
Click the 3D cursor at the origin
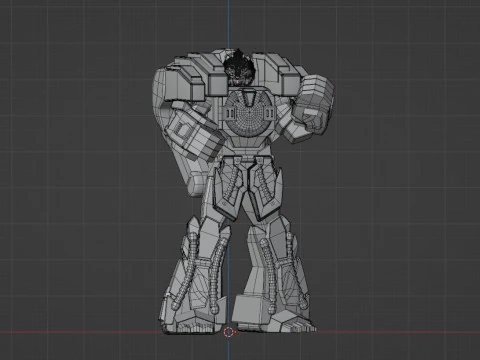tap(229, 332)
